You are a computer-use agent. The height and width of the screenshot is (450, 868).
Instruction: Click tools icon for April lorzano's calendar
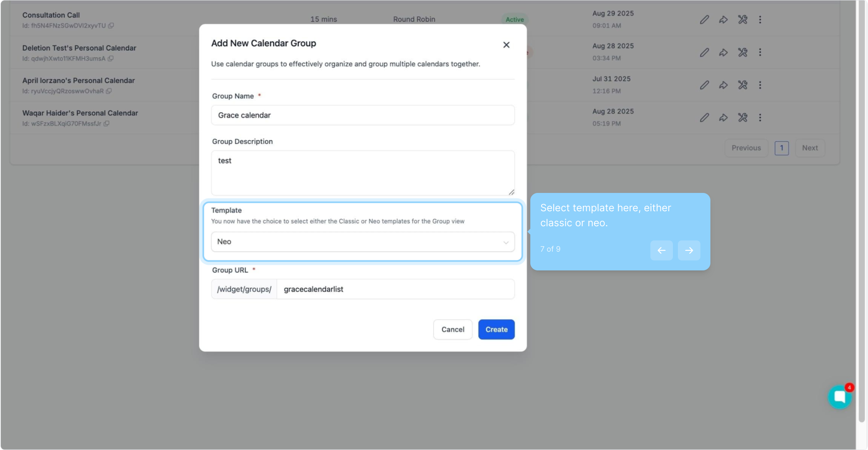[x=743, y=85]
